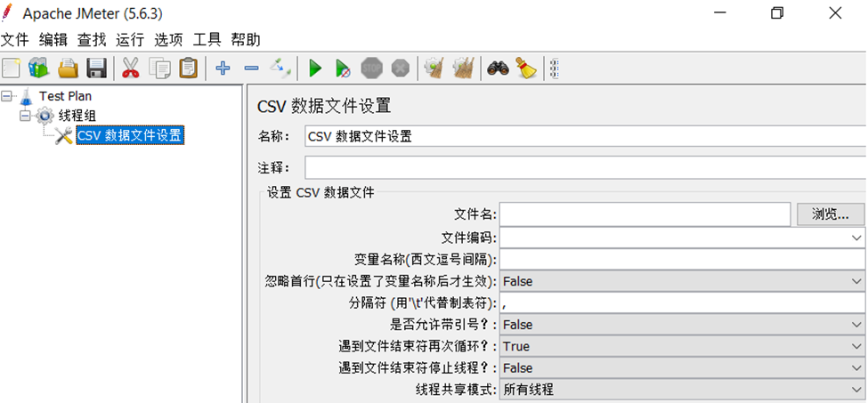Viewport: 868px width, 403px height.
Task: Click the Clear results broom icon
Action: [434, 69]
